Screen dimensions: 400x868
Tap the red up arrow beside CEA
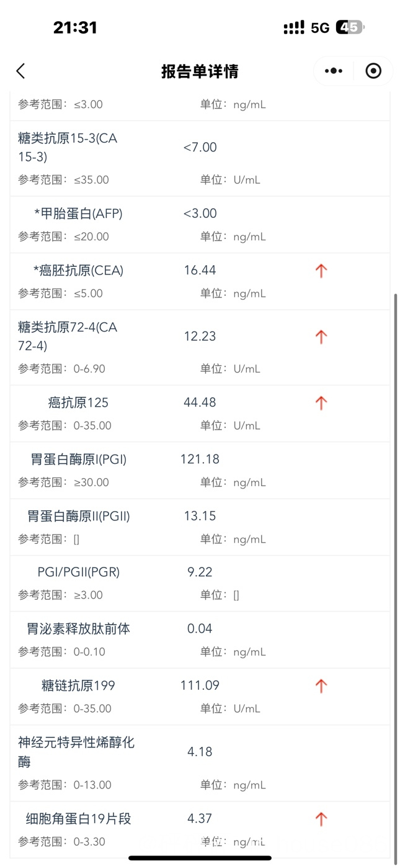[321, 271]
